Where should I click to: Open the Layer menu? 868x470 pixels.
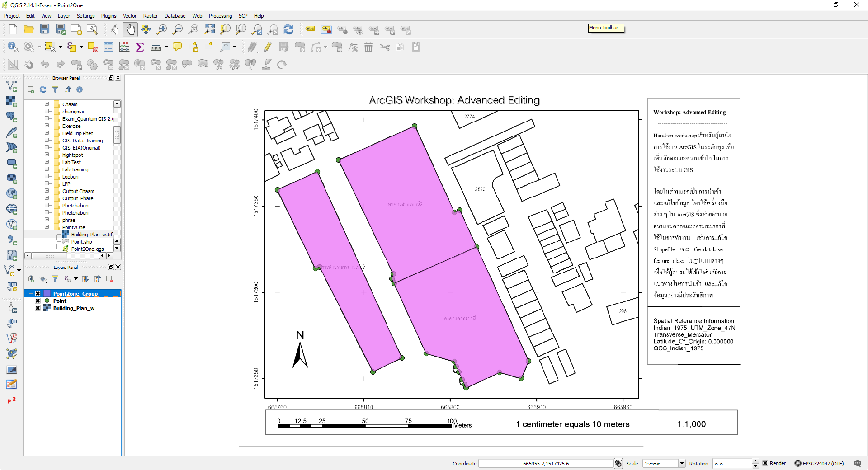tap(64, 16)
